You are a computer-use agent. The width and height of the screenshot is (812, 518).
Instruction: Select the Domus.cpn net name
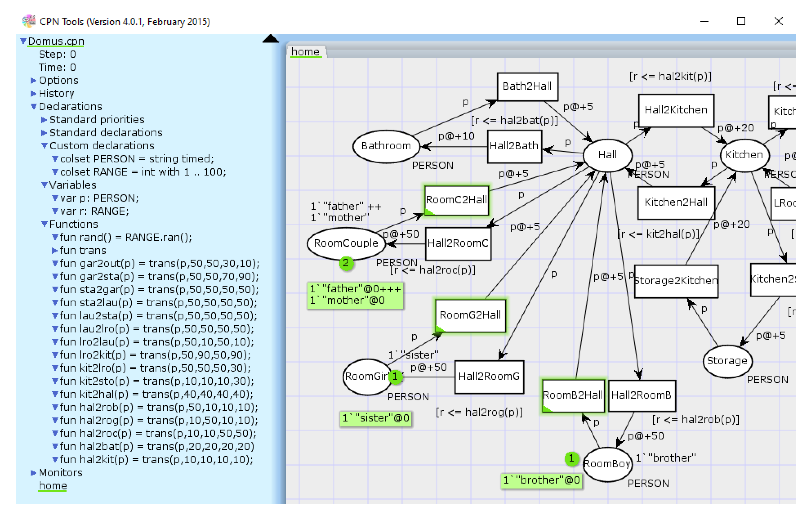point(56,41)
